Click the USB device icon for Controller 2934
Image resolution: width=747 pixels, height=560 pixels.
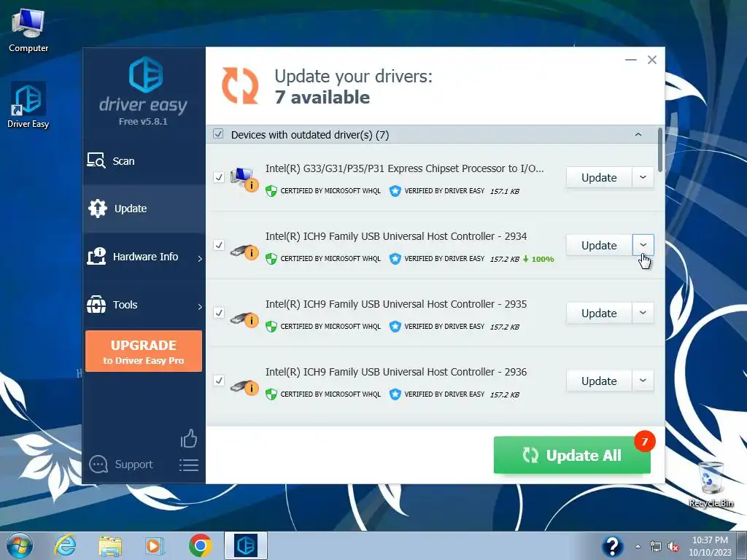[x=244, y=251]
